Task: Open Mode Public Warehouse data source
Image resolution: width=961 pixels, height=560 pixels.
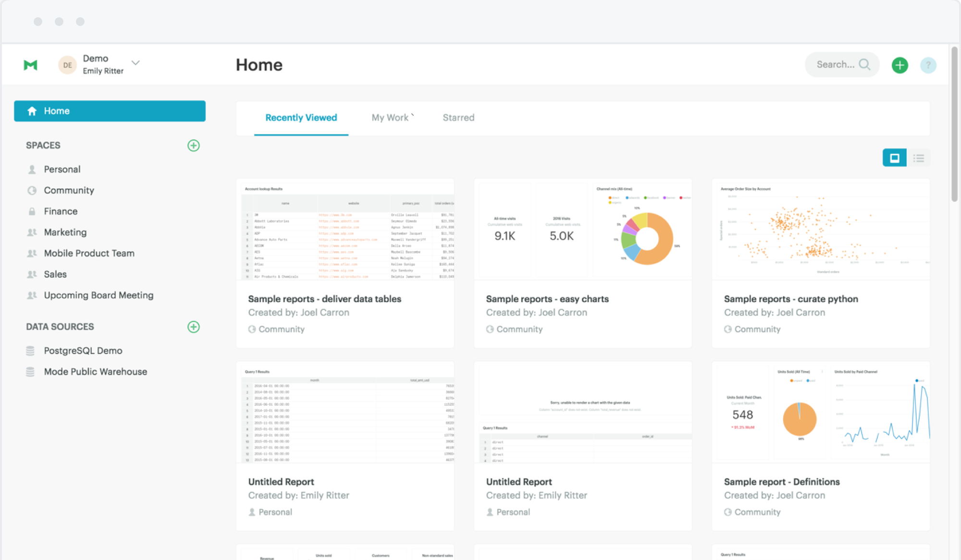Action: 95,372
